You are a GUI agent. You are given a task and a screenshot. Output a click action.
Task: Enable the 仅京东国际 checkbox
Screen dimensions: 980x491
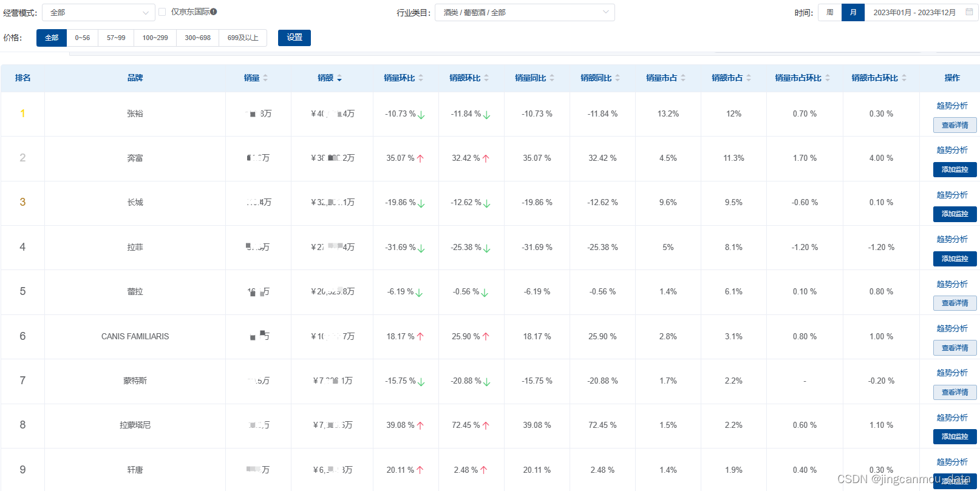pos(162,12)
